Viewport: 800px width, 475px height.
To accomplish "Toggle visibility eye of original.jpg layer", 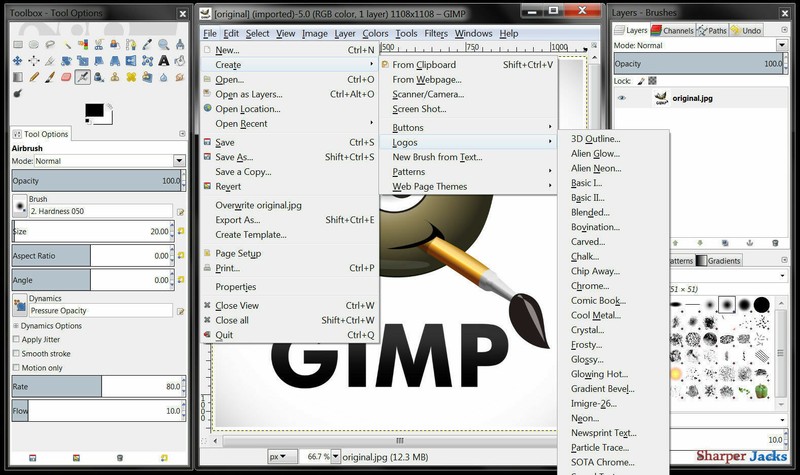I will 621,98.
